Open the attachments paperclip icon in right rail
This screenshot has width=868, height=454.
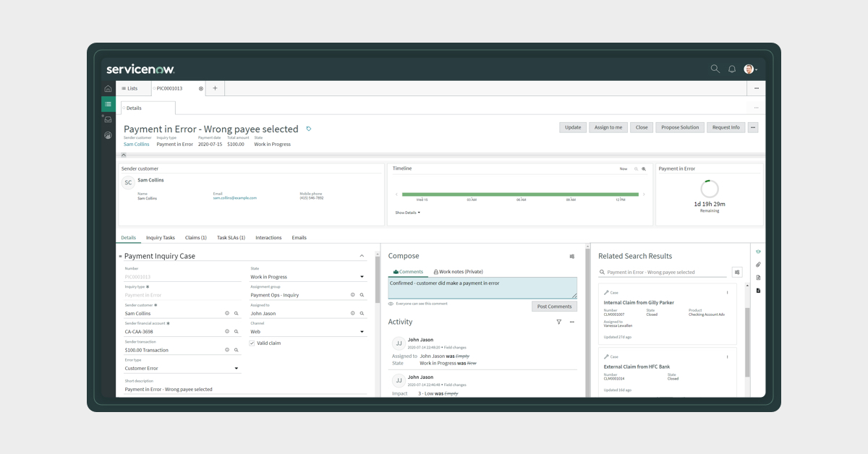pyautogui.click(x=758, y=265)
